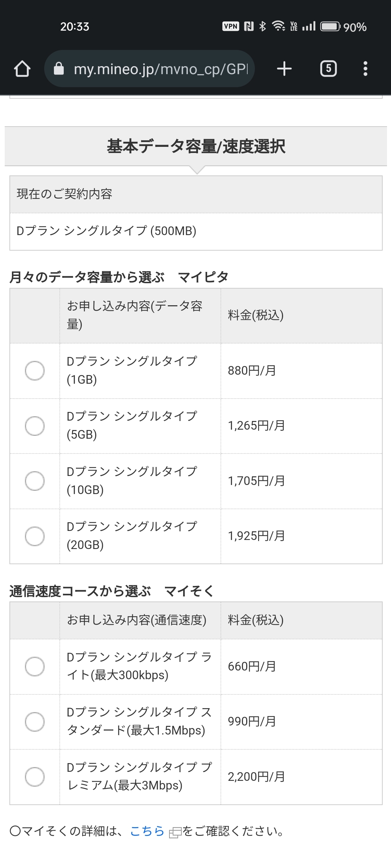Select ライト 最大300kbps speed course
This screenshot has width=391, height=868.
point(35,666)
